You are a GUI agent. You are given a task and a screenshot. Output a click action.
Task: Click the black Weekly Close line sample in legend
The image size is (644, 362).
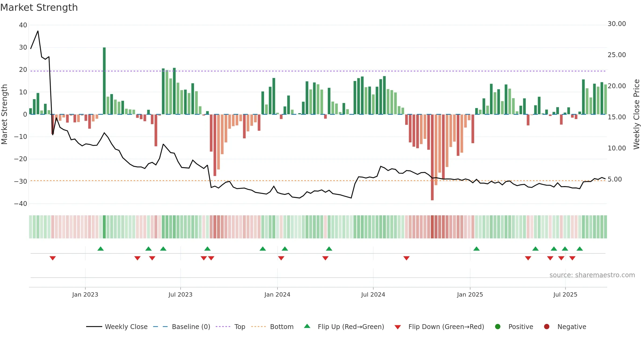[x=94, y=327]
